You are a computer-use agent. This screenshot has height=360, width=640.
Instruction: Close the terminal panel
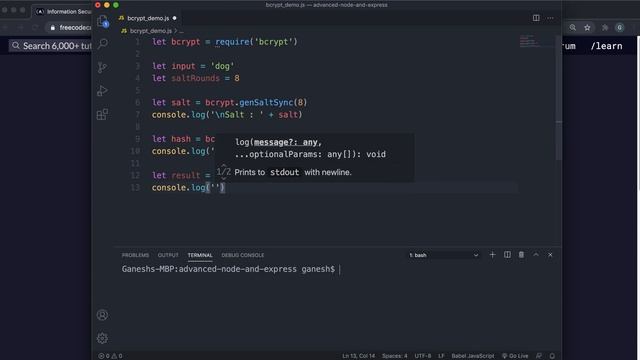point(550,255)
